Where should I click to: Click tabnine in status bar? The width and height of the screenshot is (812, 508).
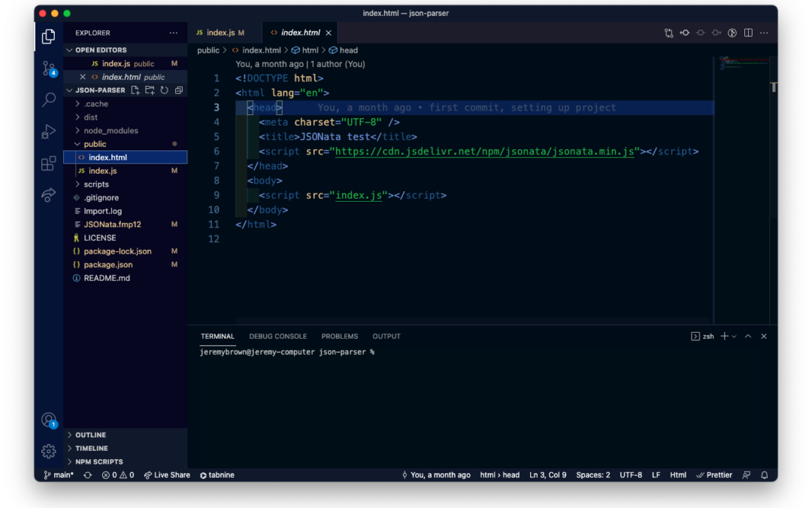[x=217, y=476]
